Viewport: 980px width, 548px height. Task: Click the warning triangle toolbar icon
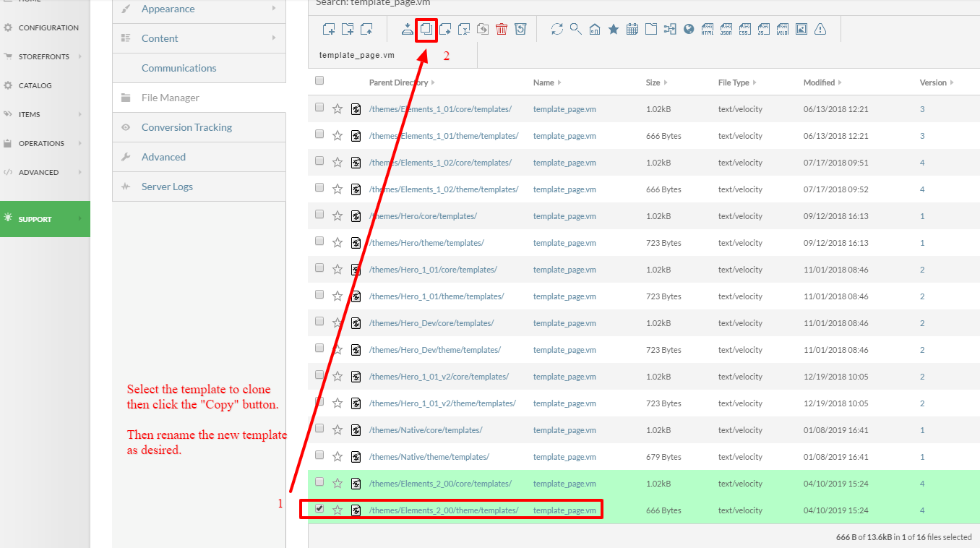point(820,29)
